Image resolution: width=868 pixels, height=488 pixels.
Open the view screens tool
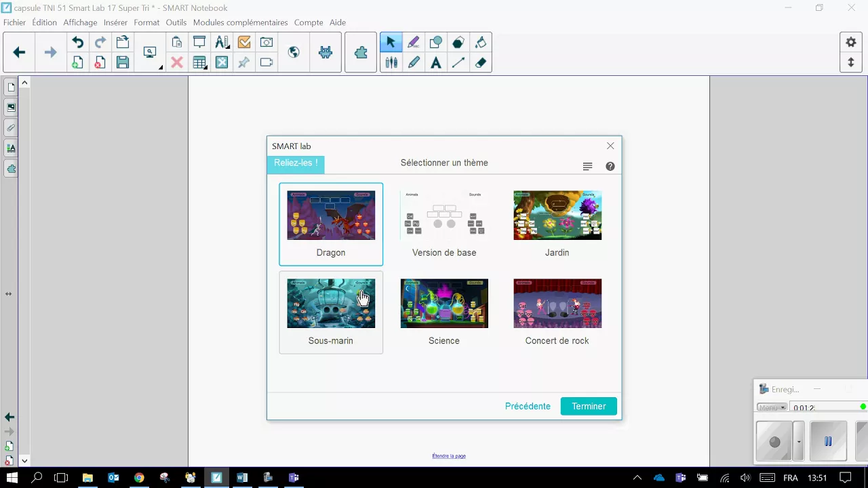150,52
